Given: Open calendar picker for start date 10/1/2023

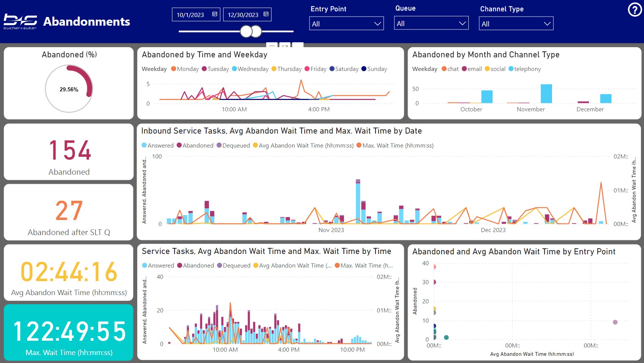Looking at the screenshot, I should point(215,14).
